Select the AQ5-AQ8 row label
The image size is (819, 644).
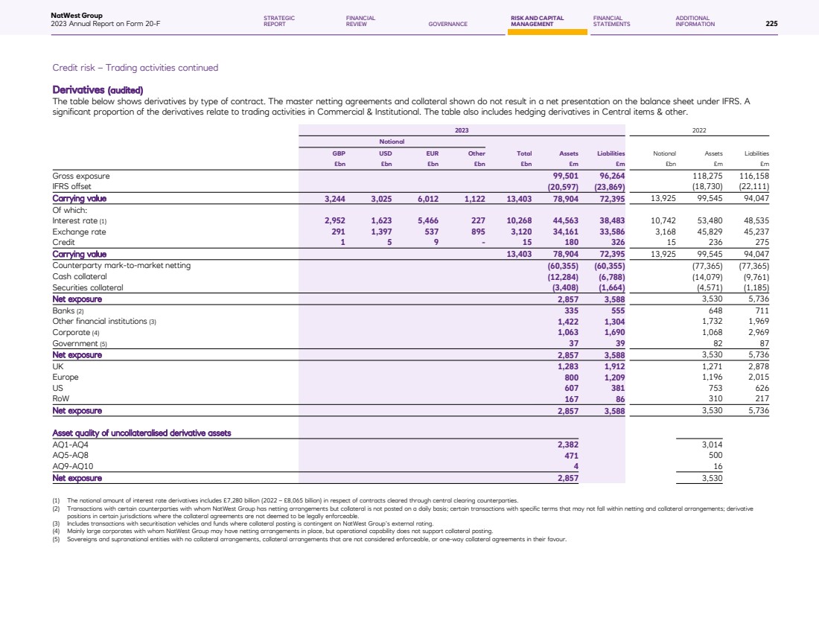click(73, 455)
